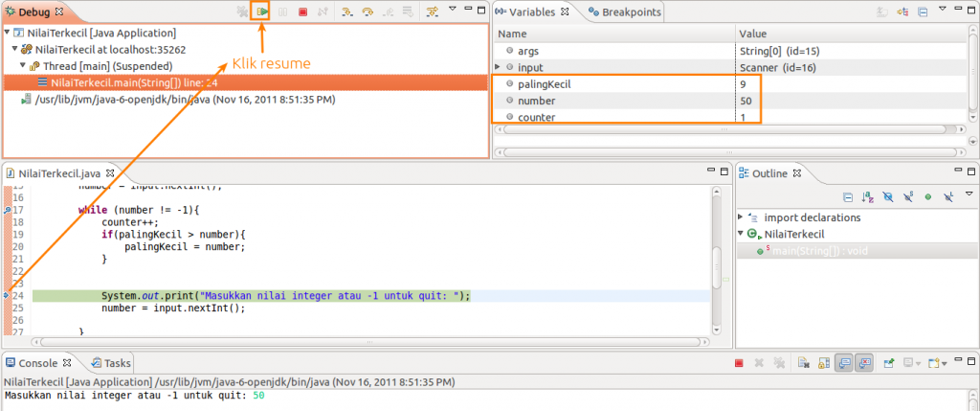Click the Clear Console icon
980x411 pixels.
[x=804, y=363]
